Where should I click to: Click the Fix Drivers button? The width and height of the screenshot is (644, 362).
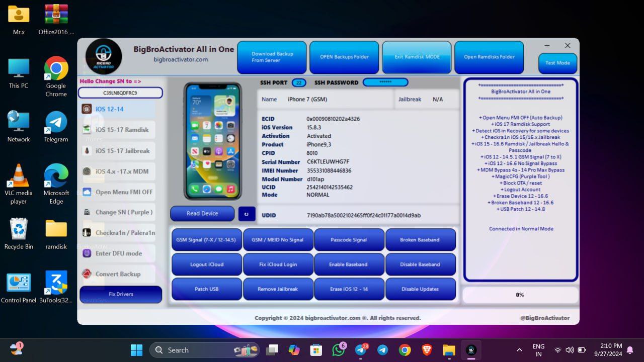click(x=121, y=294)
